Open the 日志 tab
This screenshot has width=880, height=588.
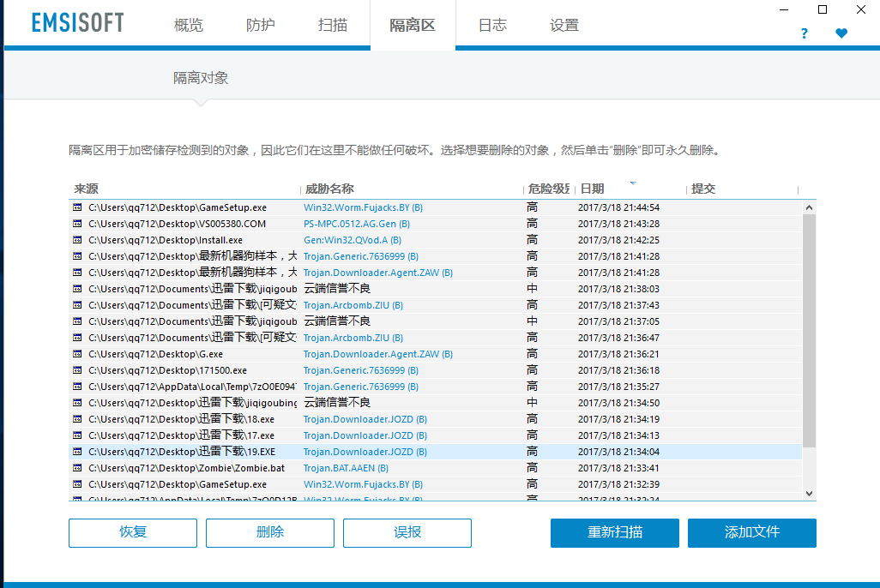(x=492, y=25)
